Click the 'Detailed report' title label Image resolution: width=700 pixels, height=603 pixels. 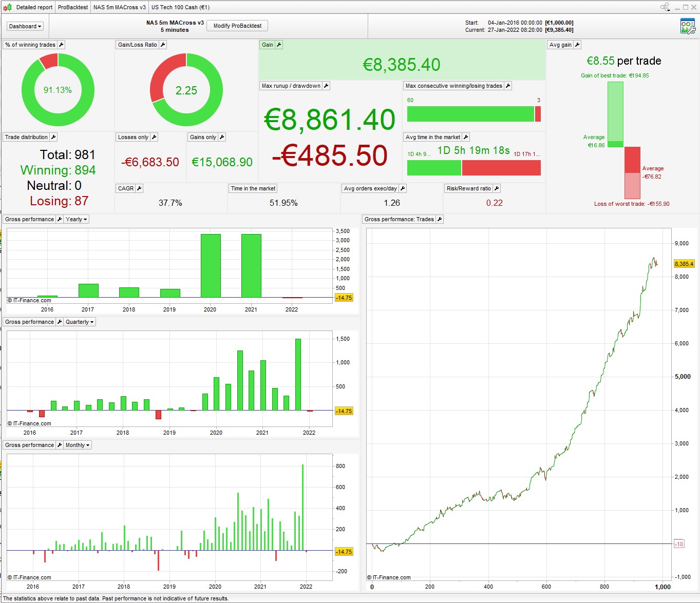pos(34,7)
